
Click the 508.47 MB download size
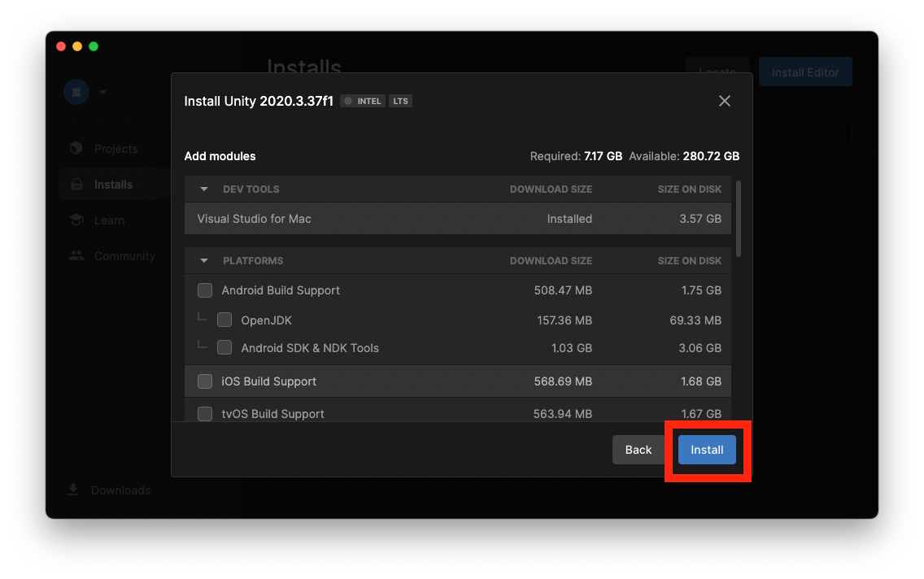563,290
